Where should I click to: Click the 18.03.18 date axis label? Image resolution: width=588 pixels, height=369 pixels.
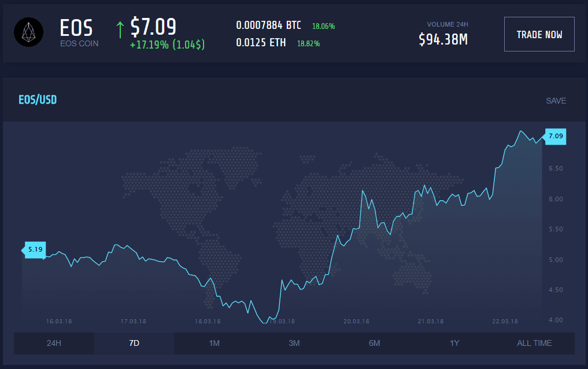[208, 322]
